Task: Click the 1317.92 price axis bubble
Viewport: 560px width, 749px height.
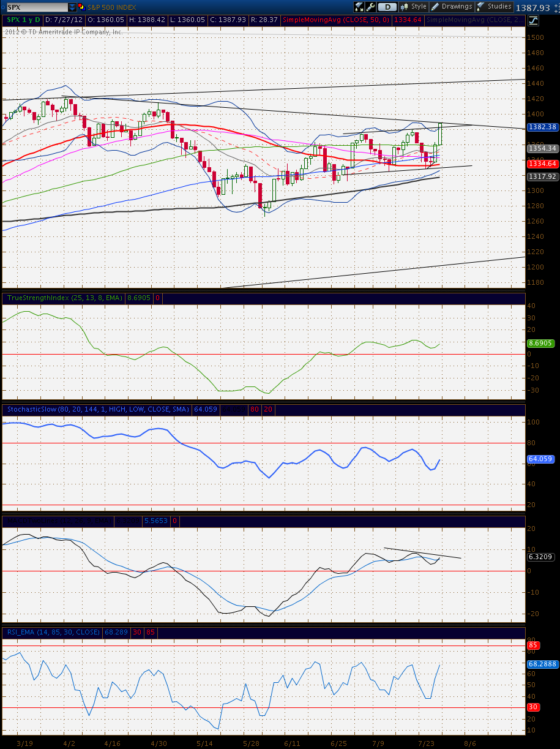Action: tap(542, 176)
